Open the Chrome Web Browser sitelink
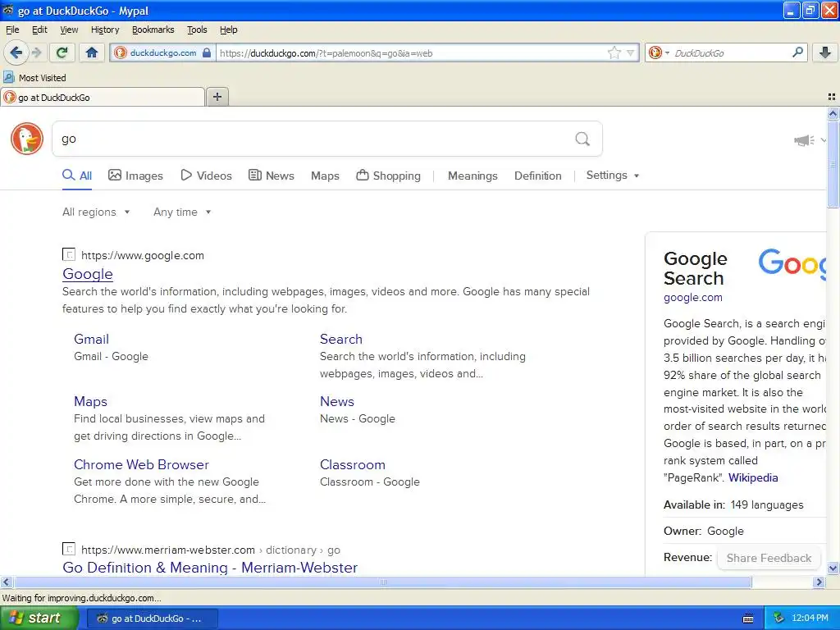The image size is (840, 630). [x=141, y=464]
